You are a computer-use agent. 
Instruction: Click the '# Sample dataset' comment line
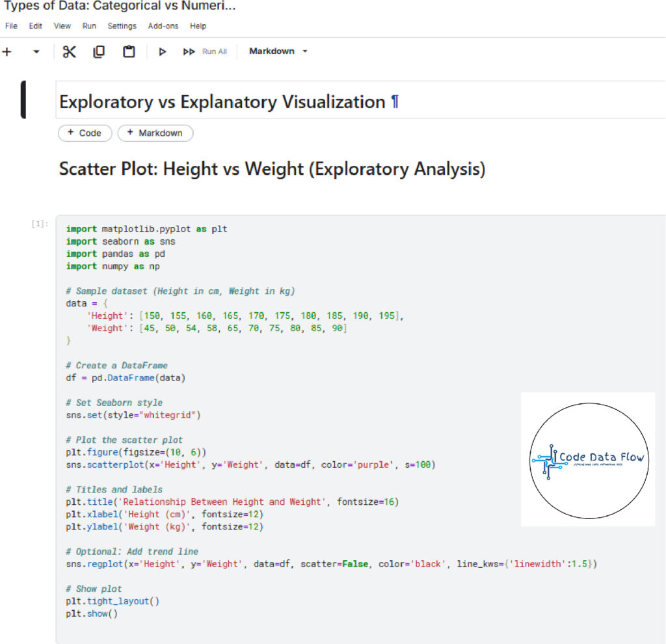180,291
